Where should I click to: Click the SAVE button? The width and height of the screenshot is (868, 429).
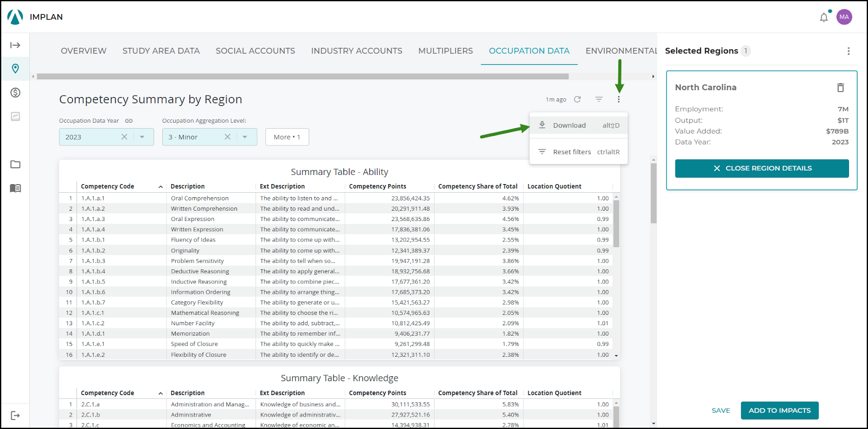pyautogui.click(x=721, y=411)
